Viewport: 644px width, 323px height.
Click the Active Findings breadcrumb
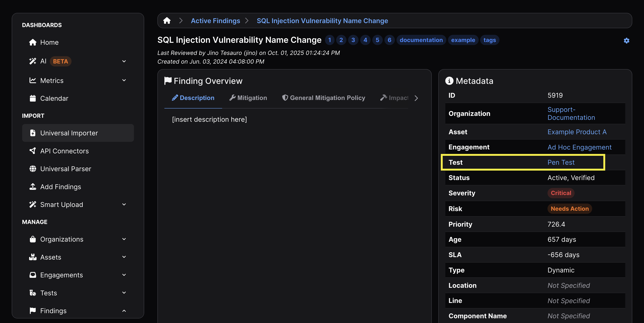click(215, 21)
